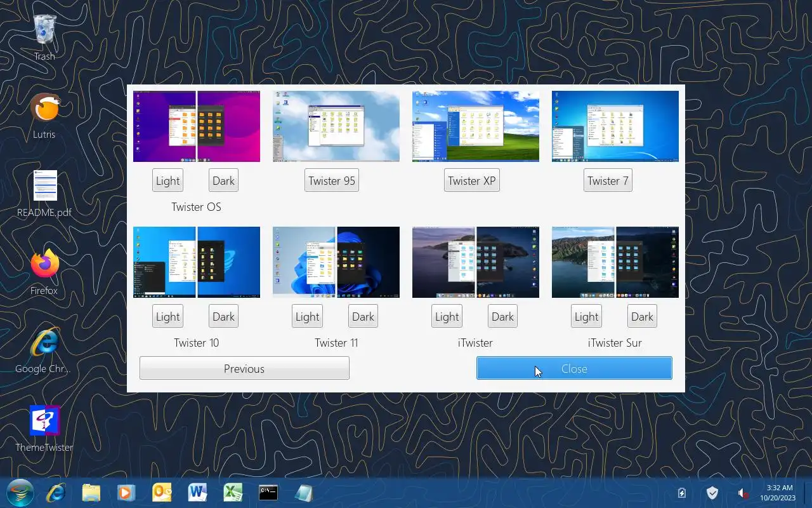This screenshot has width=812, height=508.
Task: Open the Trash desktop icon
Action: [44, 30]
